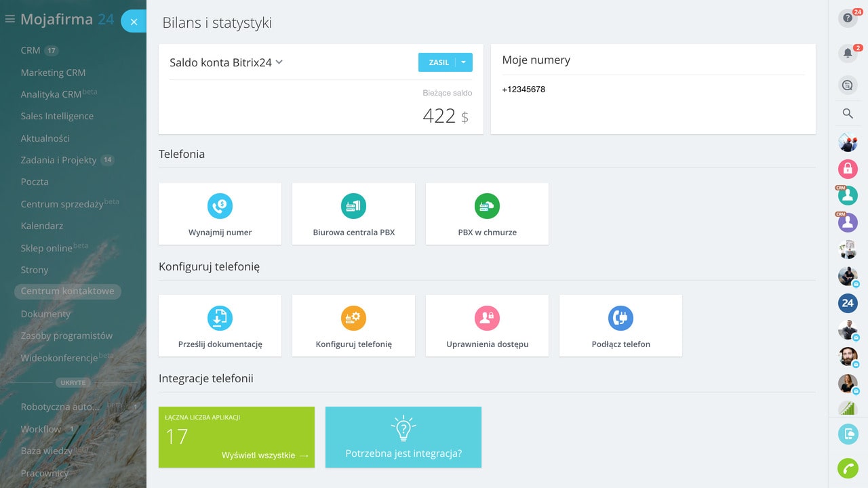This screenshot has height=488, width=868.
Task: Click Wyświetl wszystkie on green tile
Action: pyautogui.click(x=264, y=455)
